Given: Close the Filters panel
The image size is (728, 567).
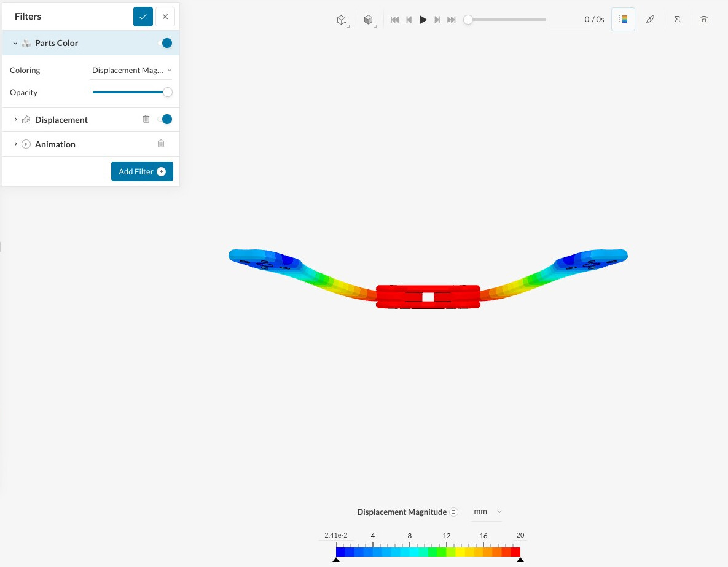Looking at the screenshot, I should (165, 17).
